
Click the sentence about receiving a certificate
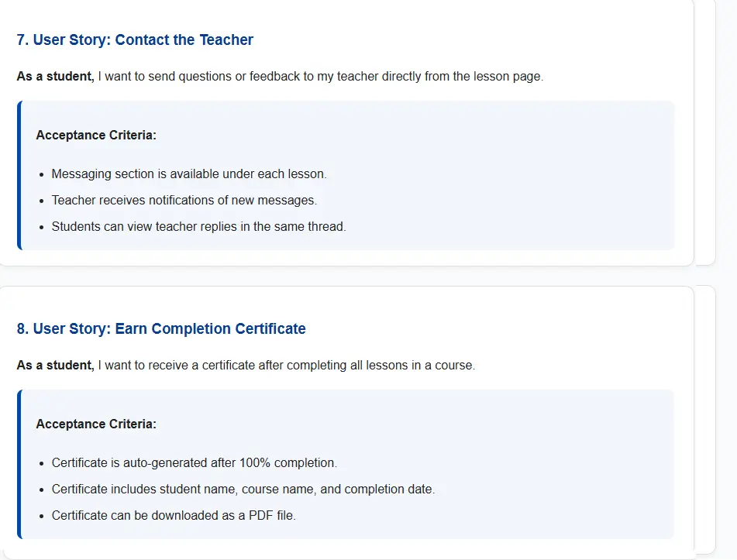coord(286,365)
